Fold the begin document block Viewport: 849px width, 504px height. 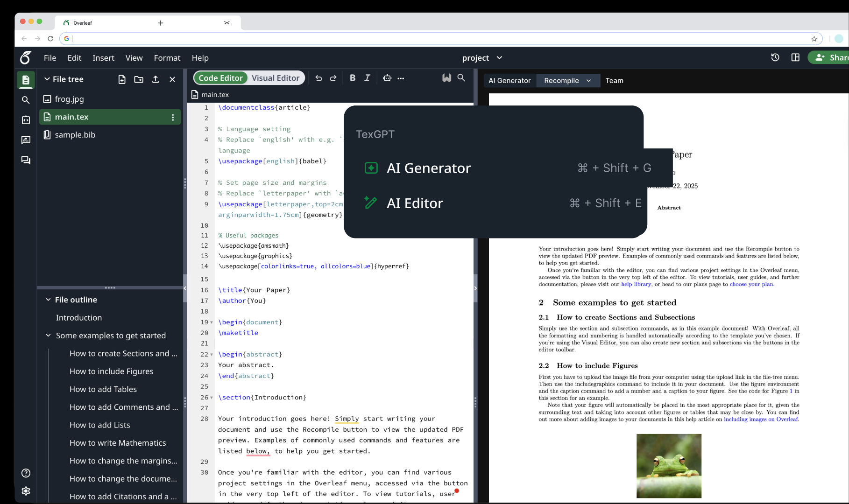[212, 322]
